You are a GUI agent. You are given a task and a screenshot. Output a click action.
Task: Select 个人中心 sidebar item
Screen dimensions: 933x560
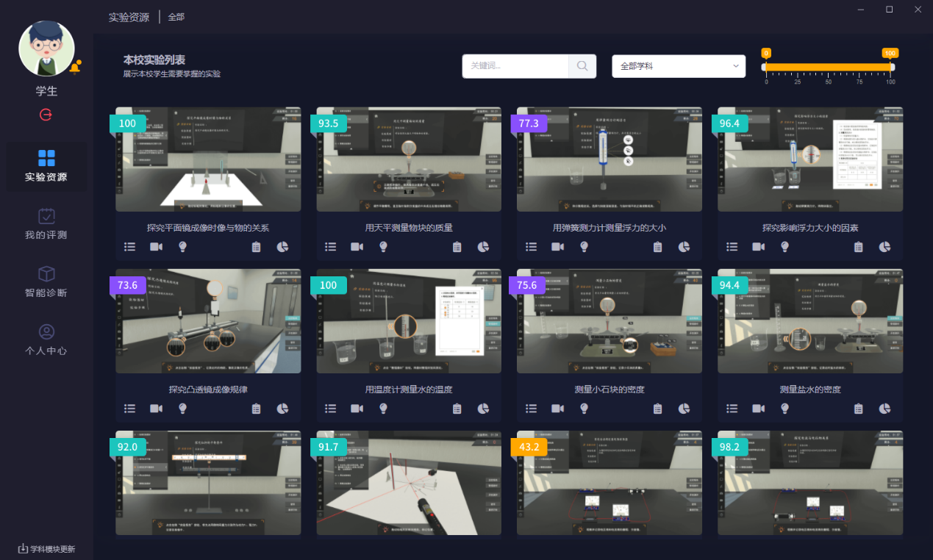(x=46, y=340)
